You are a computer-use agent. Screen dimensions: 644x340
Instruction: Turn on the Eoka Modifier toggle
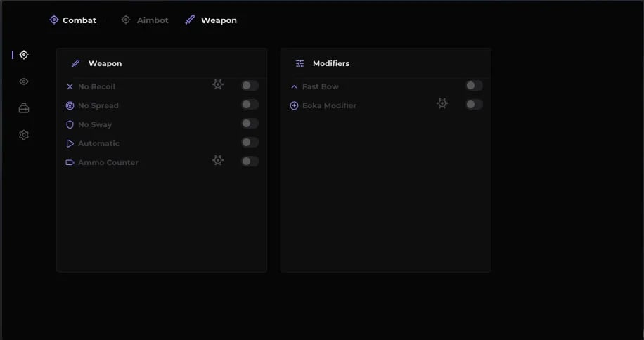[x=474, y=104]
